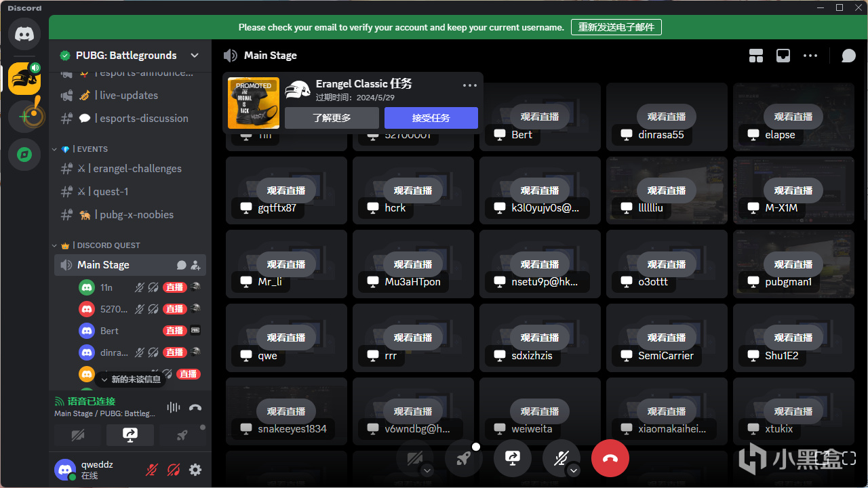Open the inbox icon in header
The width and height of the screenshot is (868, 488).
coord(783,56)
